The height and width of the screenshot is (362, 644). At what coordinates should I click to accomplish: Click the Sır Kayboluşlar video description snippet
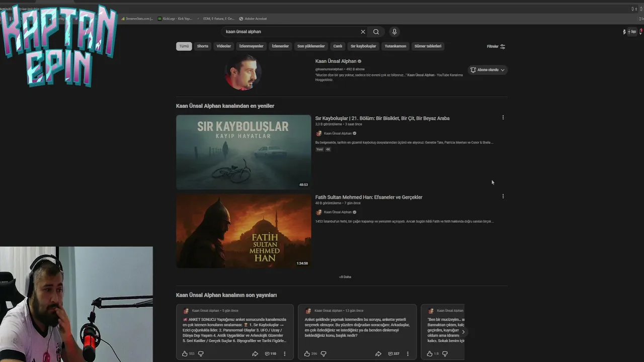404,142
